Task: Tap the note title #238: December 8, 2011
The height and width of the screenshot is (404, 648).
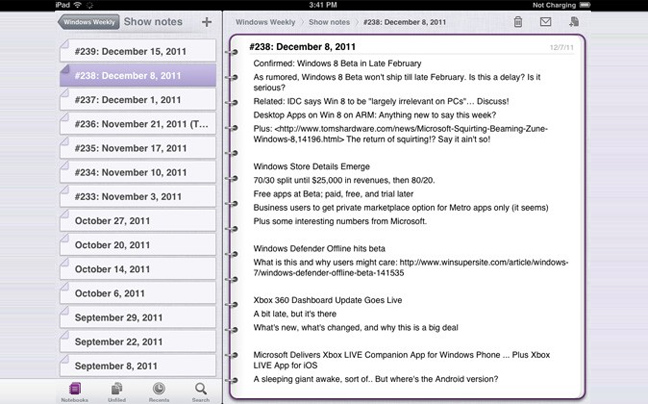Action: (302, 47)
